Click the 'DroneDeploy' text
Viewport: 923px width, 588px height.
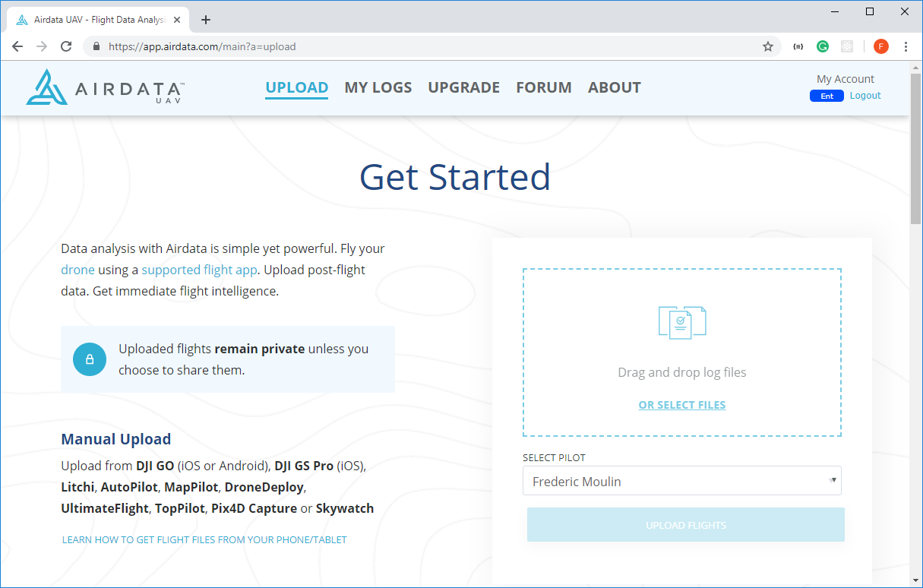[264, 486]
